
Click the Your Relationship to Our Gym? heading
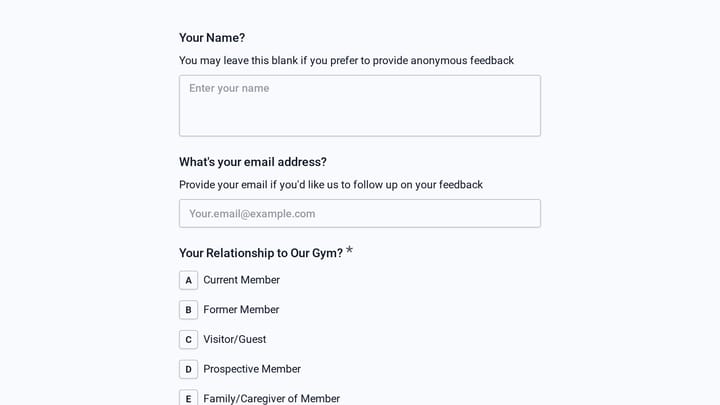(x=261, y=253)
